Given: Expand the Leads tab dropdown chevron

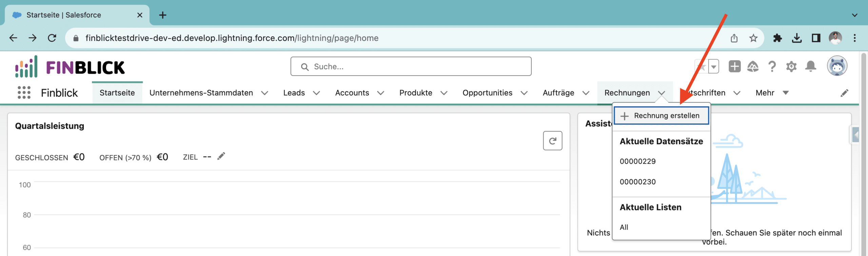Looking at the screenshot, I should pos(316,93).
